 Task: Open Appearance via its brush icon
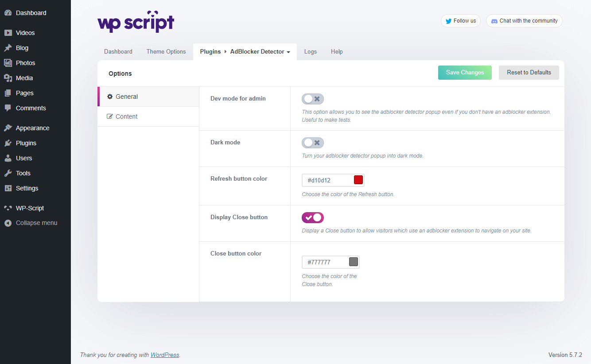[8, 128]
